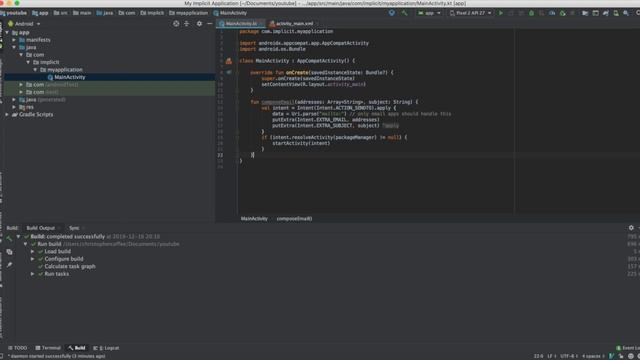
Task: Select the MainActivity.kt editor tab
Action: (241, 24)
